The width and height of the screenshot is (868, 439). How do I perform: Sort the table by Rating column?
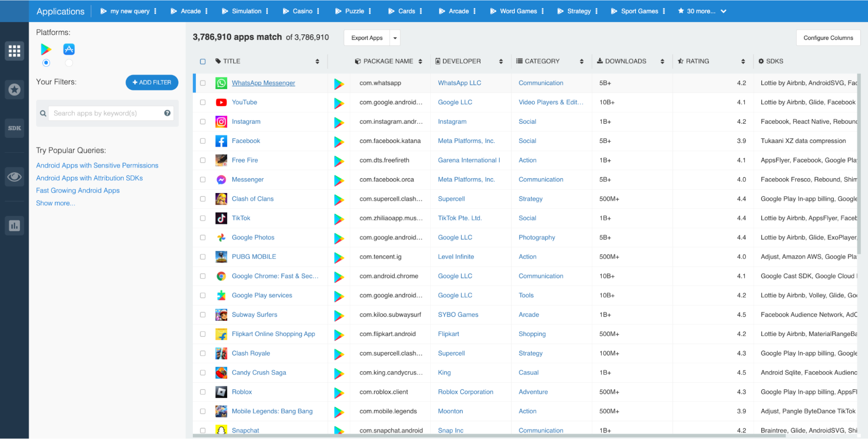[x=743, y=61]
